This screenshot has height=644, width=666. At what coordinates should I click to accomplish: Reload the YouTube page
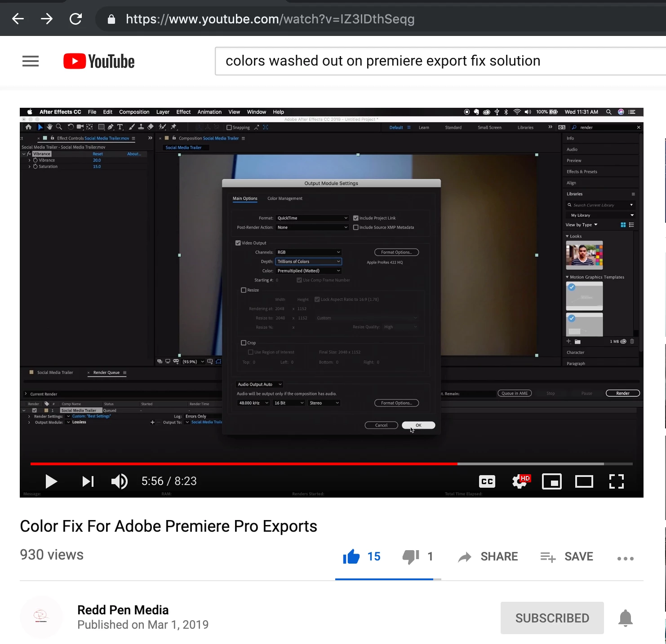pos(75,19)
